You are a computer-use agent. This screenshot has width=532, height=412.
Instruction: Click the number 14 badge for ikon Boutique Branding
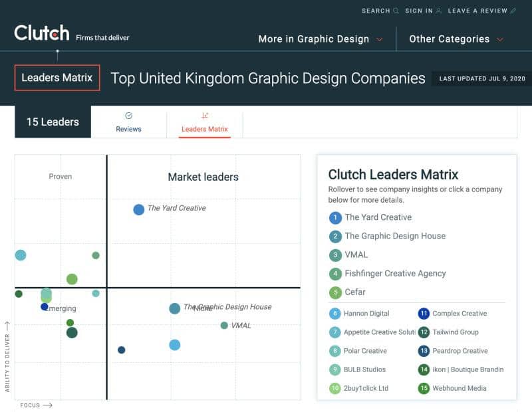(x=424, y=369)
